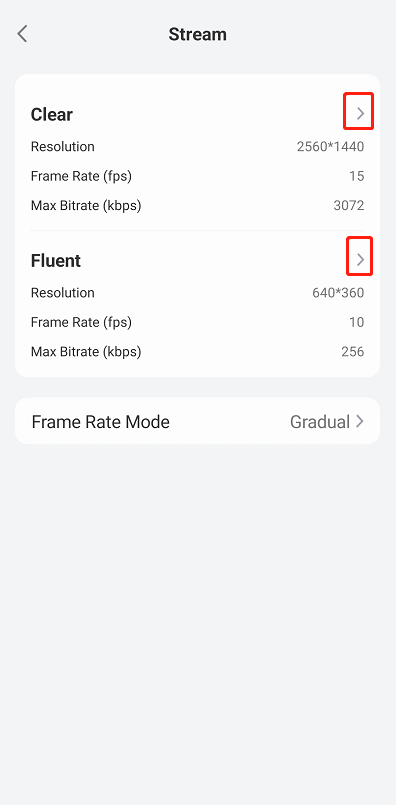
Task: Tap Max Bitrate (kbps) label under Fluent
Action: (86, 352)
